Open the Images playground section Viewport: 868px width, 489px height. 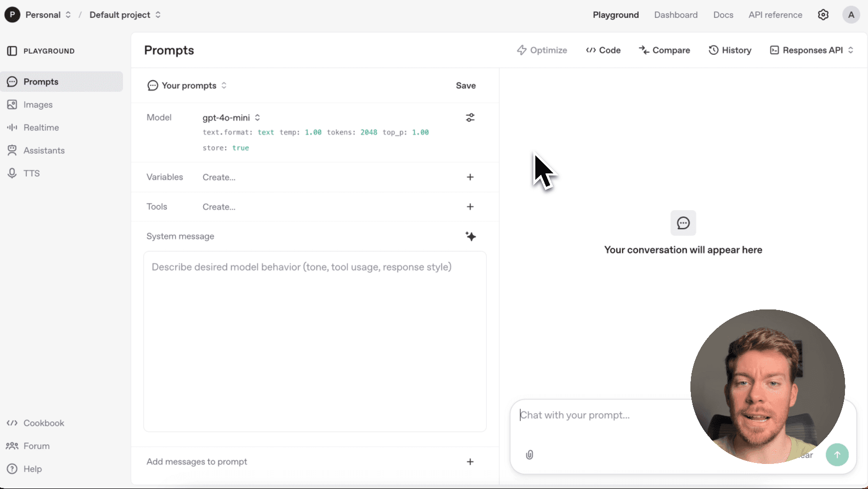click(x=38, y=104)
